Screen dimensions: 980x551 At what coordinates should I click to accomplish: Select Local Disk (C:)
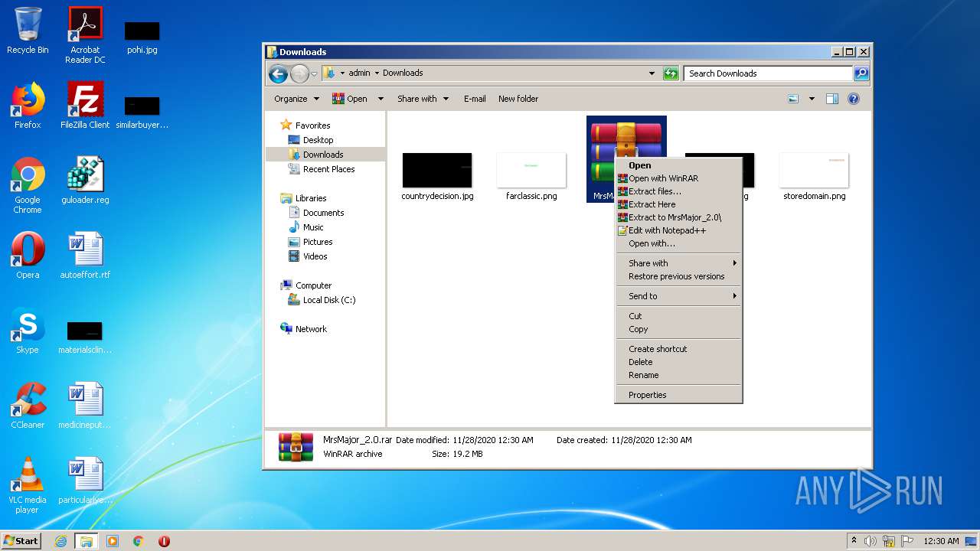(322, 300)
